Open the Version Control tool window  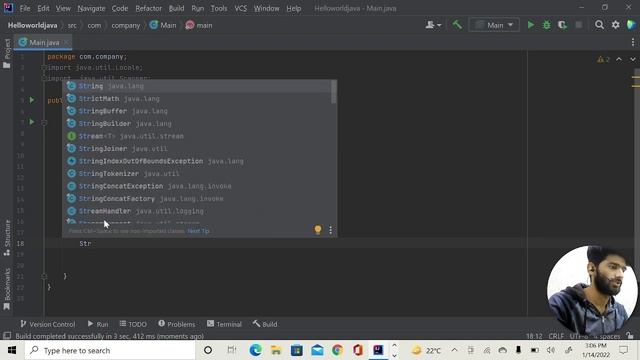(x=48, y=324)
